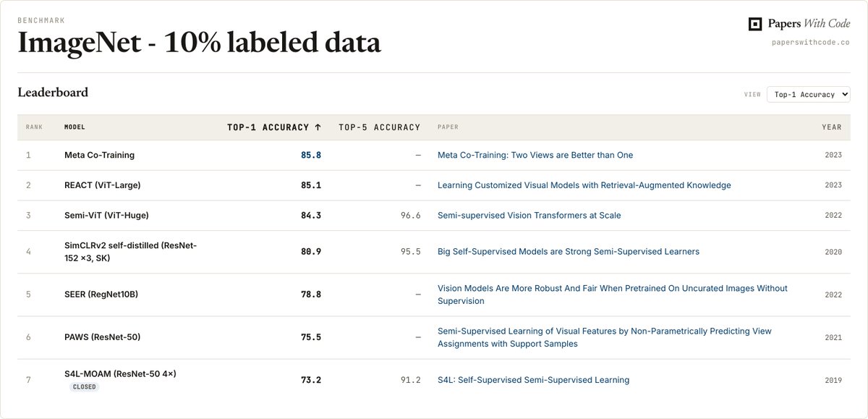The height and width of the screenshot is (419, 868).
Task: Select the PAWS (ResNet-50) model
Action: (102, 337)
